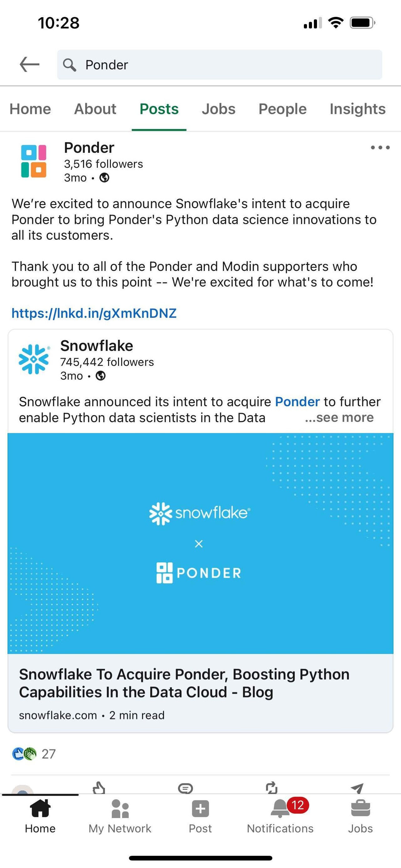Switch to the People tab
The height and width of the screenshot is (868, 401).
[x=282, y=108]
